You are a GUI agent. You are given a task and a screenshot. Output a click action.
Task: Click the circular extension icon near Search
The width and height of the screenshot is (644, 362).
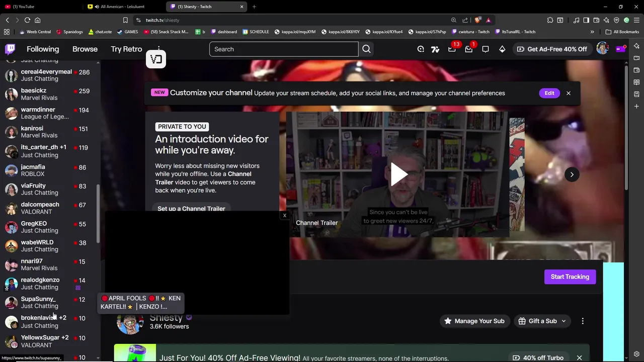tap(421, 49)
